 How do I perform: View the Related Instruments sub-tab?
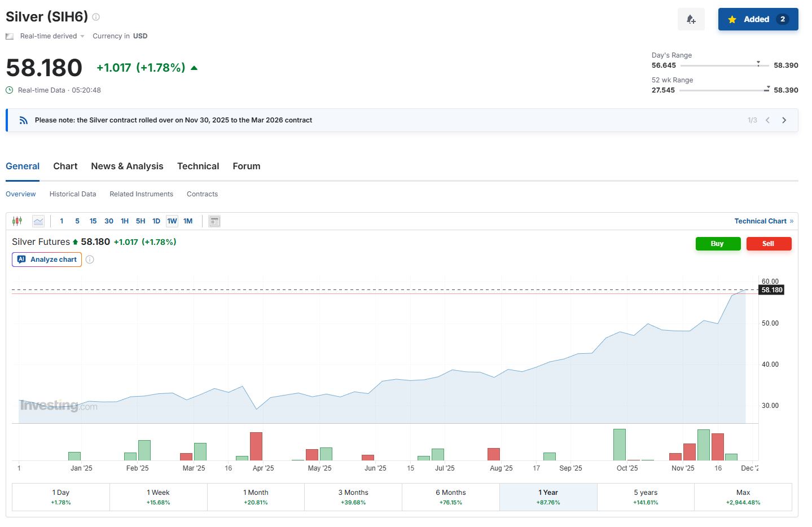point(142,194)
